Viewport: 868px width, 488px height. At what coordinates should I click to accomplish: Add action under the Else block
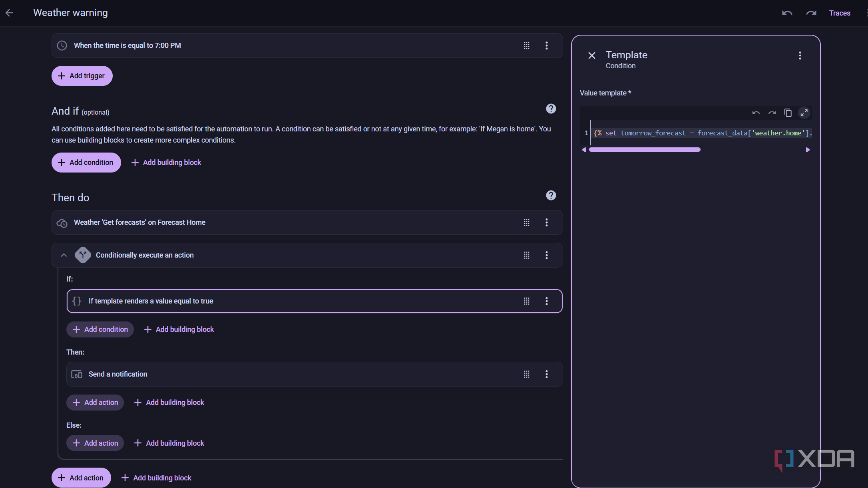pos(95,443)
